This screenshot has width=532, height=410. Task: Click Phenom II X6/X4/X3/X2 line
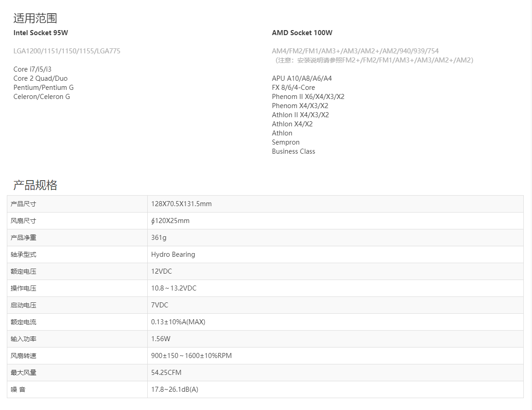pos(308,97)
